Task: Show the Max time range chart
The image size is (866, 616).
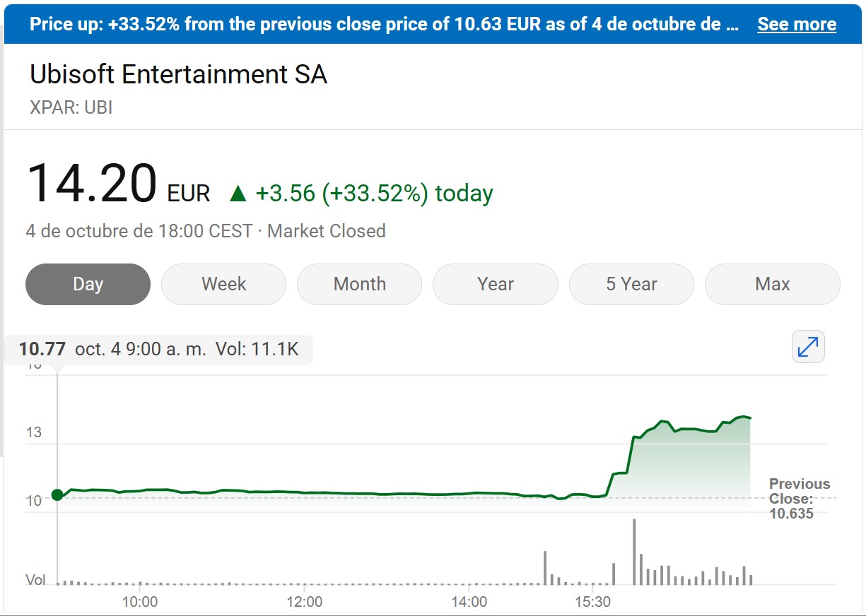Action: point(772,284)
